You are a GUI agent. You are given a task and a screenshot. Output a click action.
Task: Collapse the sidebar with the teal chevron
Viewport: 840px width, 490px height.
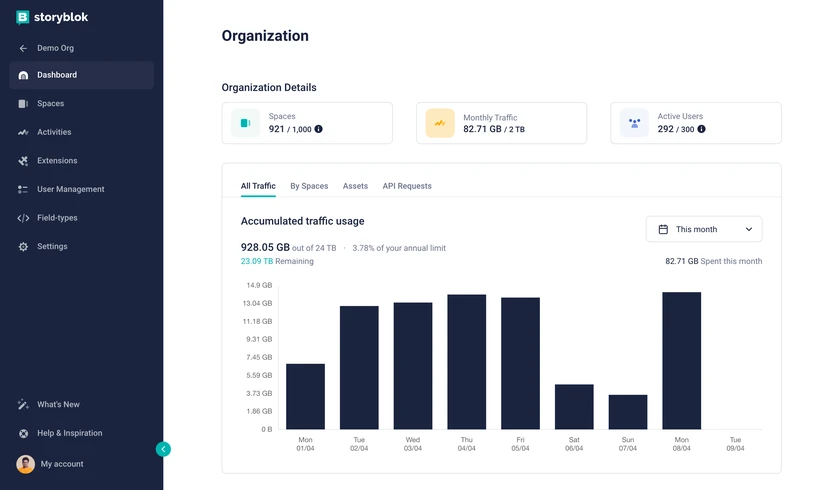pyautogui.click(x=163, y=449)
